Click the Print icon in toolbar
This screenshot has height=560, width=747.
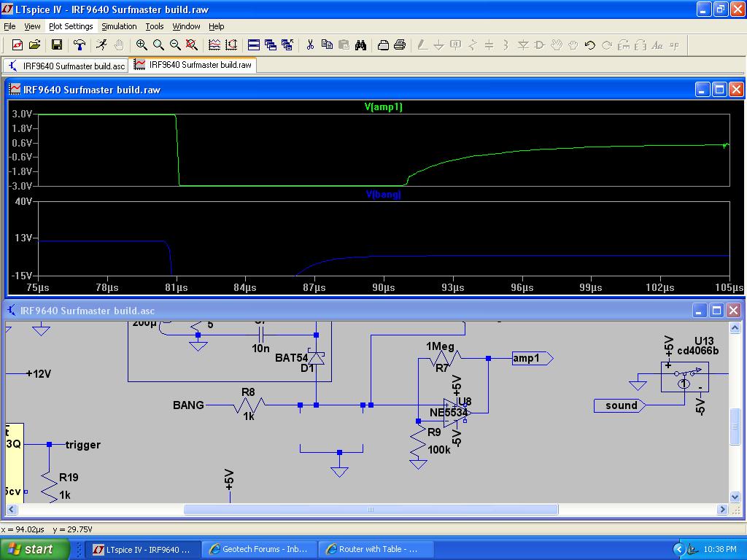coord(400,45)
